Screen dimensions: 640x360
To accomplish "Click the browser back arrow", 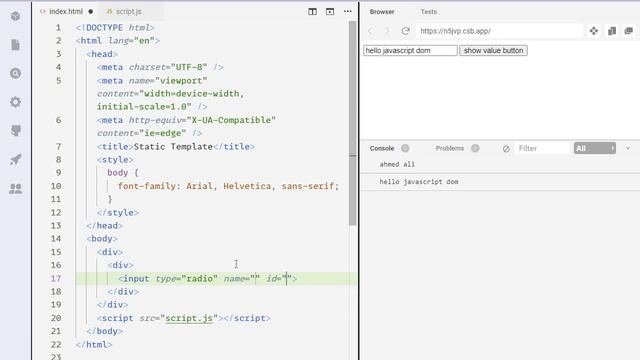I will pos(371,31).
